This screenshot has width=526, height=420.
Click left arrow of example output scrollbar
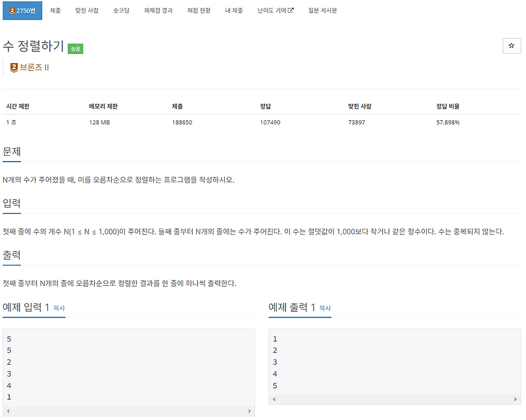pos(274,399)
